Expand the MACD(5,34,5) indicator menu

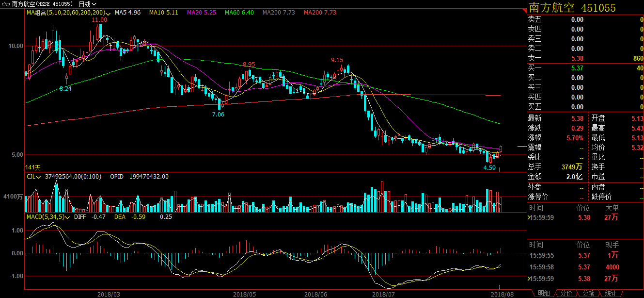68,217
